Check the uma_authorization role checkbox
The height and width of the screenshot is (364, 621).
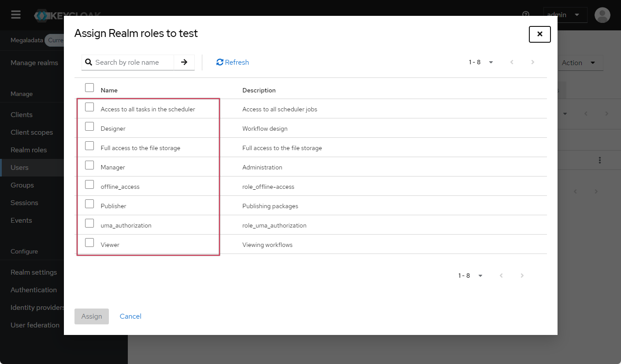(89, 223)
